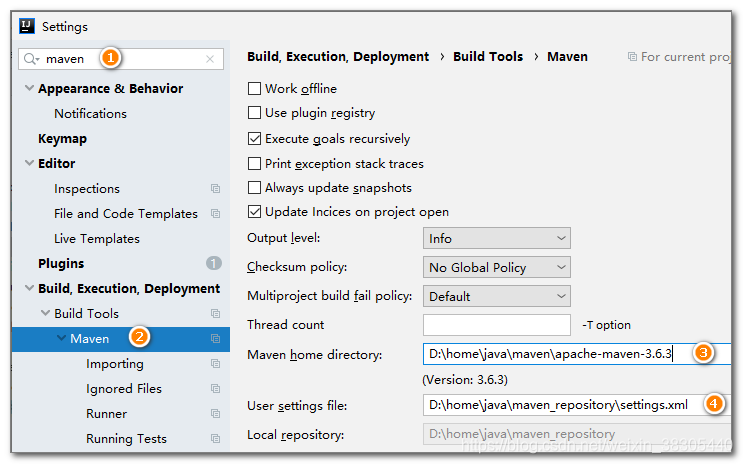Click Build, Execution, Deployment breadcrumb
Viewport: 743px width, 464px height.
pos(338,57)
